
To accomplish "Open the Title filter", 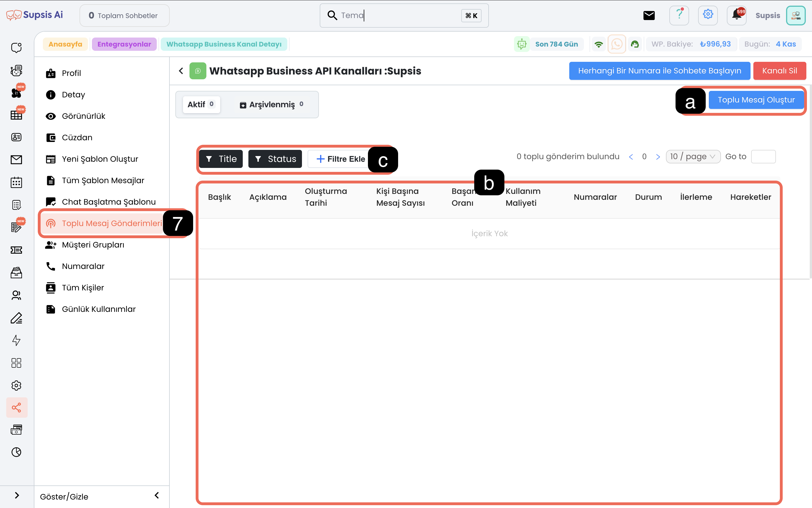I will (221, 159).
